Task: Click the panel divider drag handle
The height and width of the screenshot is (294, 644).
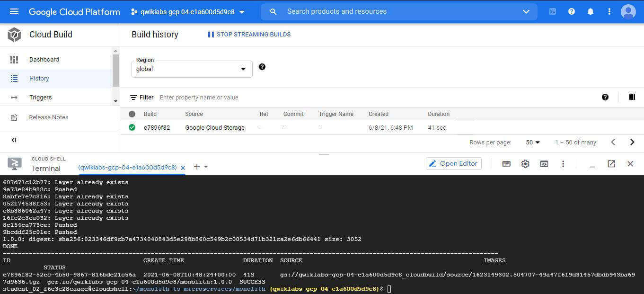Action: point(324,154)
